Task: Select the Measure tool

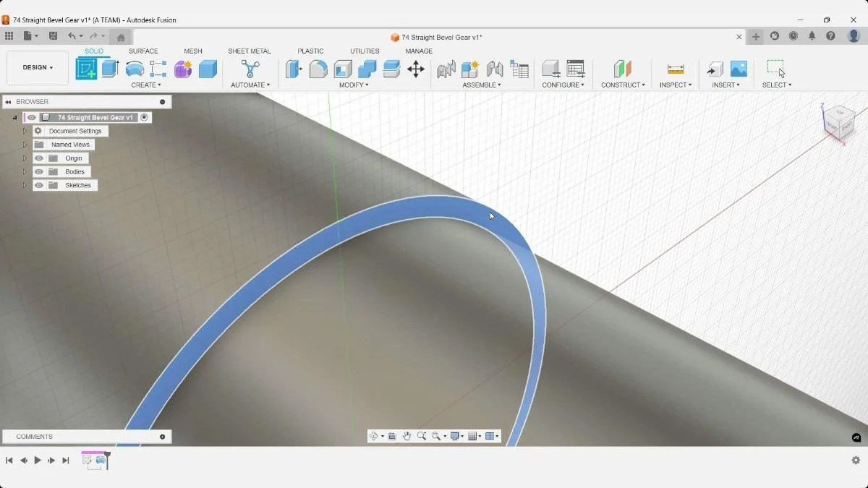Action: pos(676,69)
